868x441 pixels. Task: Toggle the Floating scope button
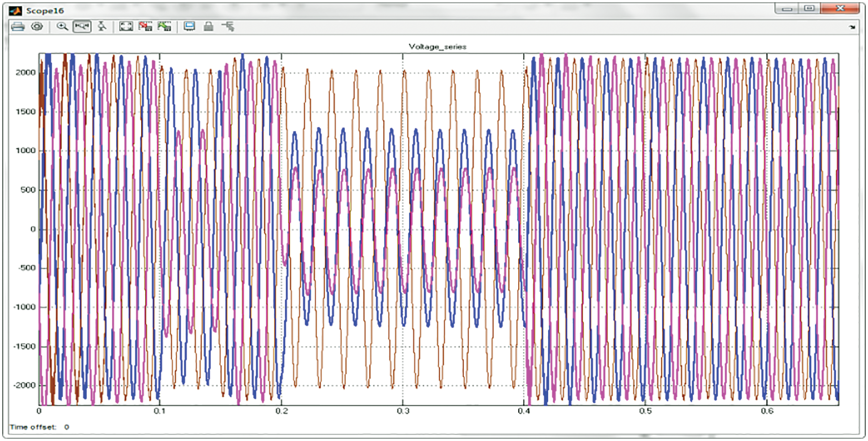coord(189,27)
